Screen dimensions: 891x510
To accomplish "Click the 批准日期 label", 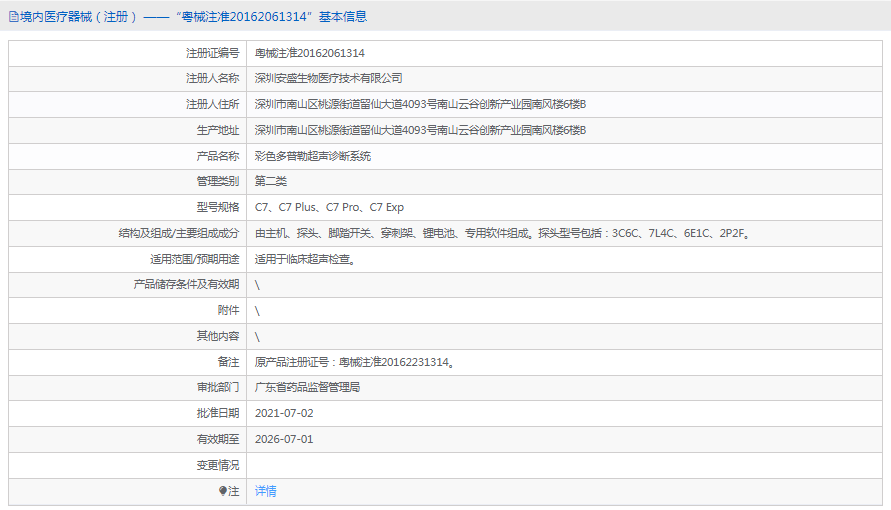I will [x=218, y=413].
